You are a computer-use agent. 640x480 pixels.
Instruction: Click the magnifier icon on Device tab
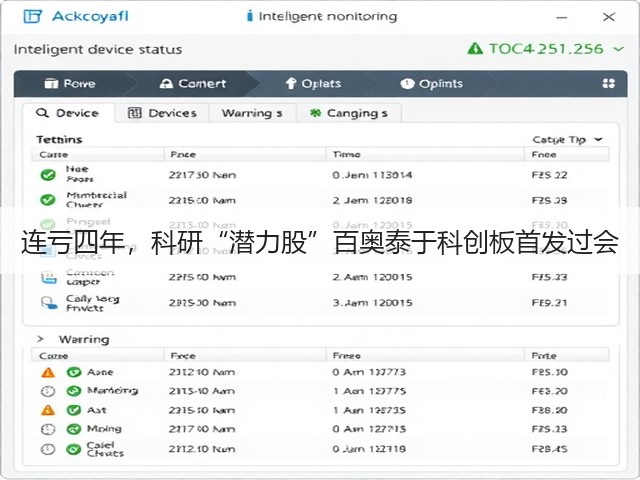coord(42,113)
